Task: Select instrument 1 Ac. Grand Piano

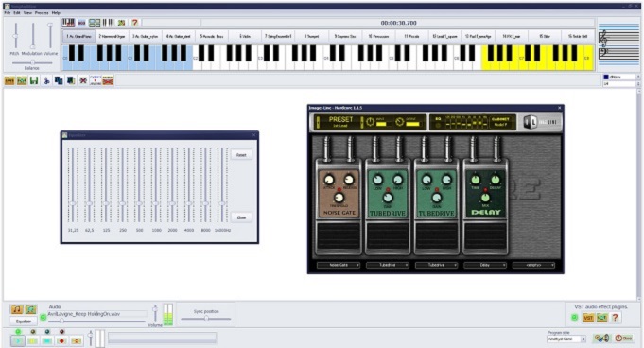Action: point(78,37)
